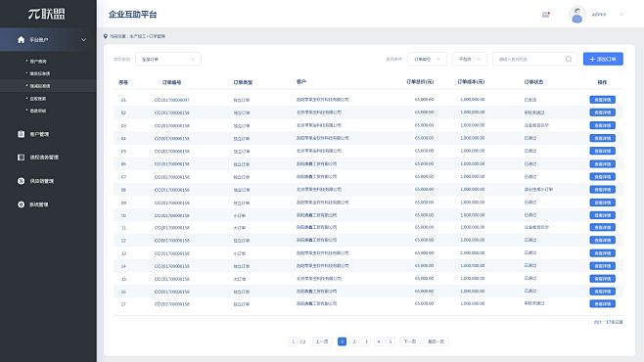Open the 不包含 match type dropdown
This screenshot has width=644, height=362.
[x=470, y=59]
